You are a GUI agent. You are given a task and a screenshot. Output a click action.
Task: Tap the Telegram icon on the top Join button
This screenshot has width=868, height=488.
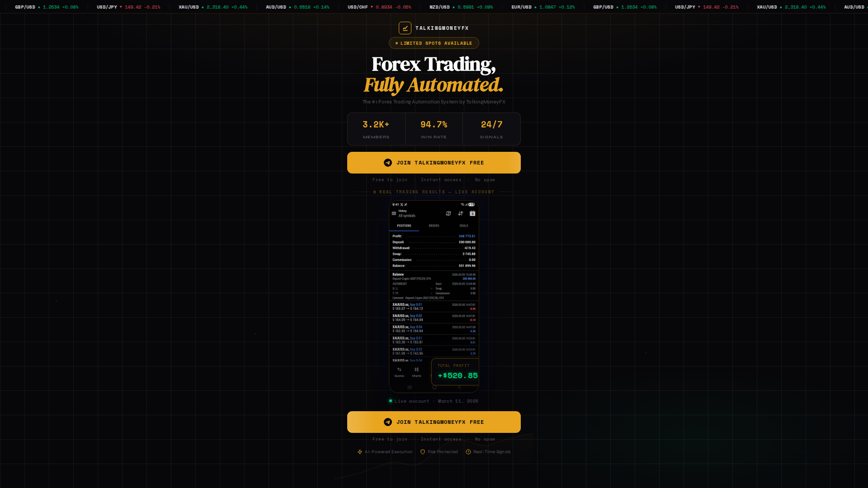(388, 163)
